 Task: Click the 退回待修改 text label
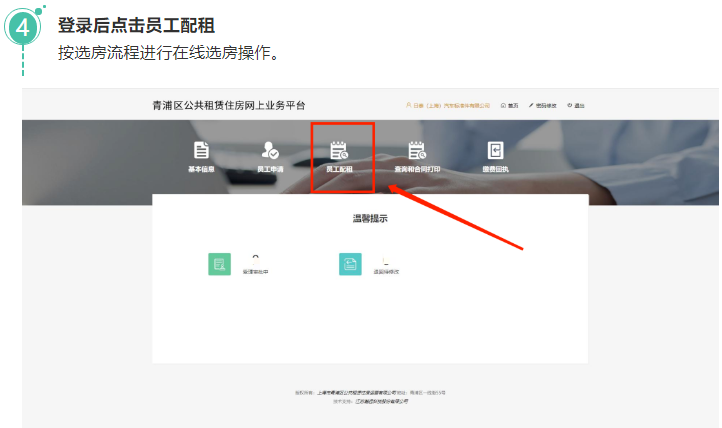386,271
